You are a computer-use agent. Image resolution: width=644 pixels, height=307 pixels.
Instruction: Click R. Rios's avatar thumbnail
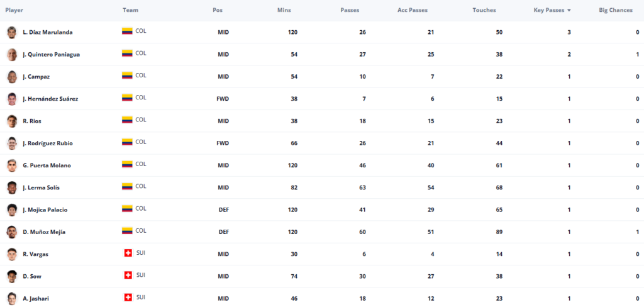[x=12, y=121]
